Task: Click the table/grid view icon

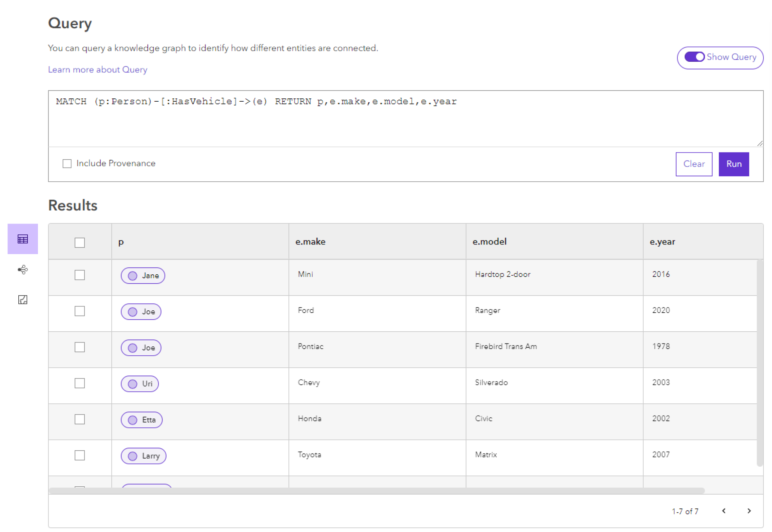Action: point(22,239)
